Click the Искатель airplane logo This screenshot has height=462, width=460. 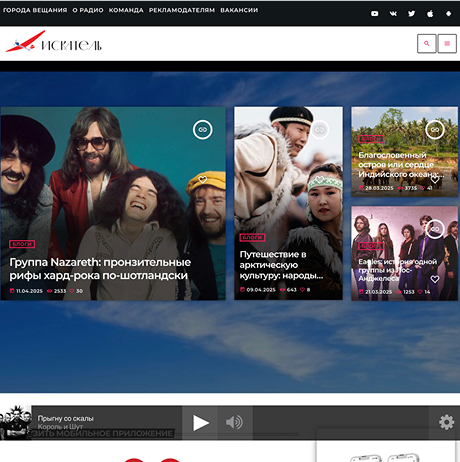pos(53,42)
